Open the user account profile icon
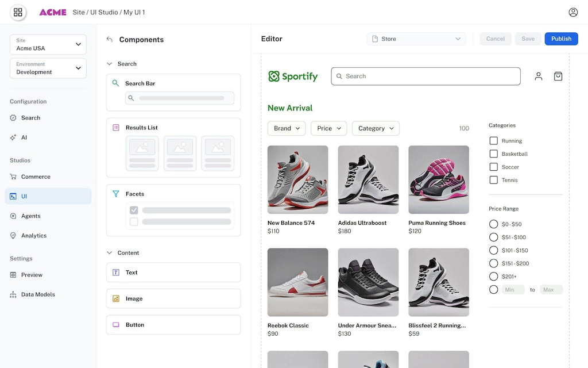 click(573, 12)
